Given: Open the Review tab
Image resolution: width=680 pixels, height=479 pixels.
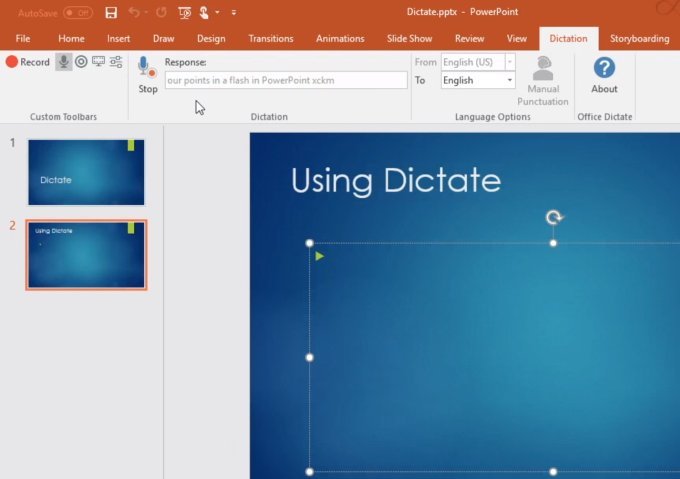Looking at the screenshot, I should [469, 39].
